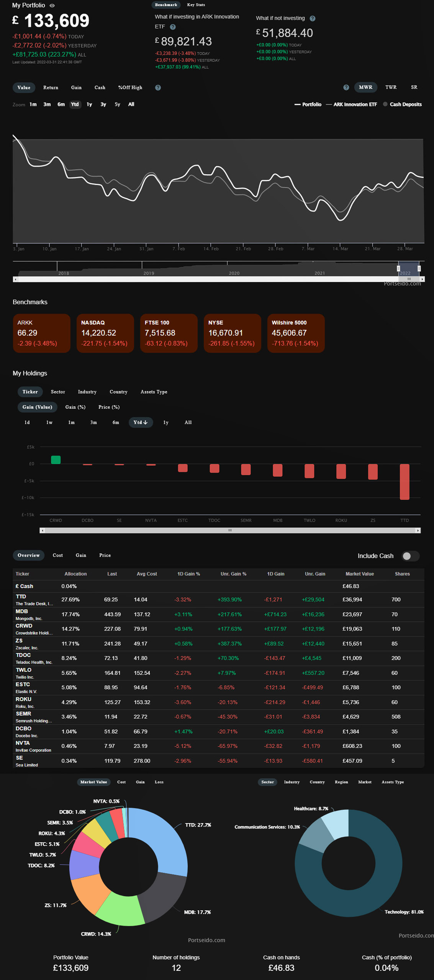Image resolution: width=434 pixels, height=980 pixels.
Task: Click help icon next to %Off High
Action: [158, 88]
